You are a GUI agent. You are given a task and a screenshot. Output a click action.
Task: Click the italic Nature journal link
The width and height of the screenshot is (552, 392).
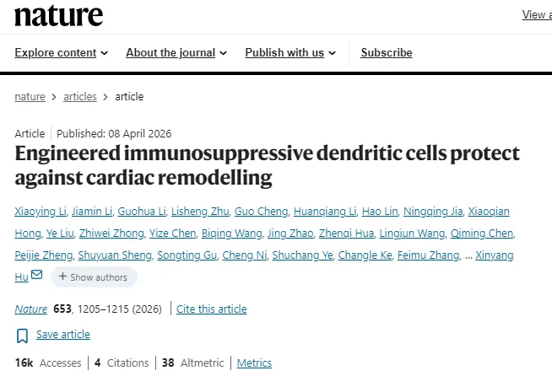pyautogui.click(x=31, y=309)
